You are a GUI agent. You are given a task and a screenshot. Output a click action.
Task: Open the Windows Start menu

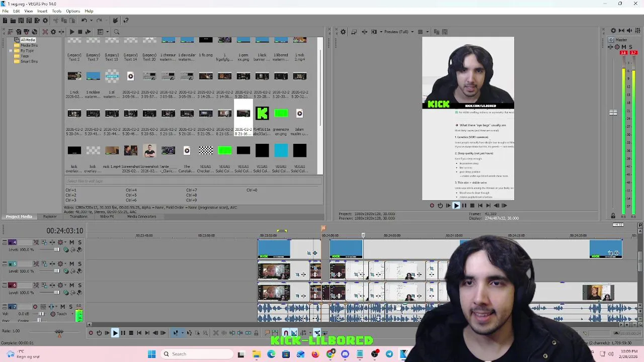pos(151,354)
